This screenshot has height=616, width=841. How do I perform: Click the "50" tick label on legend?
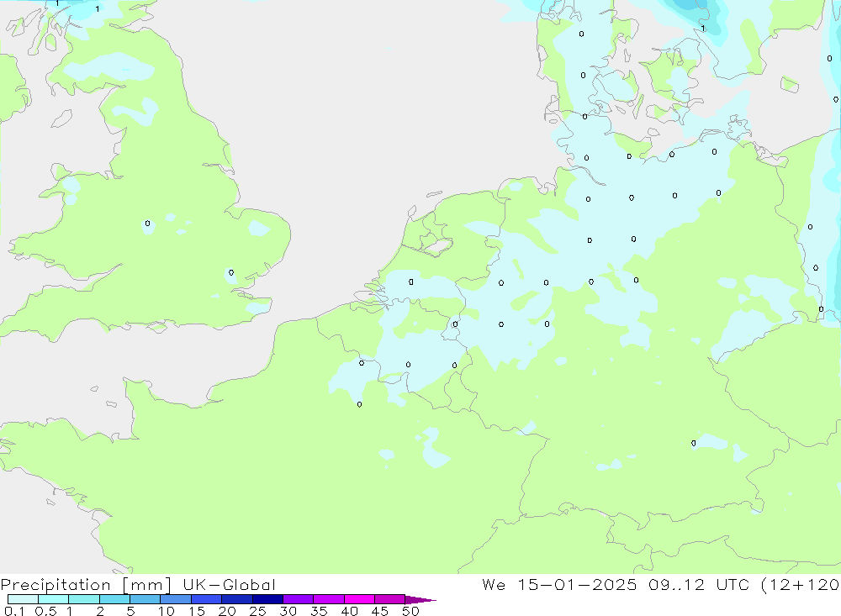410,611
